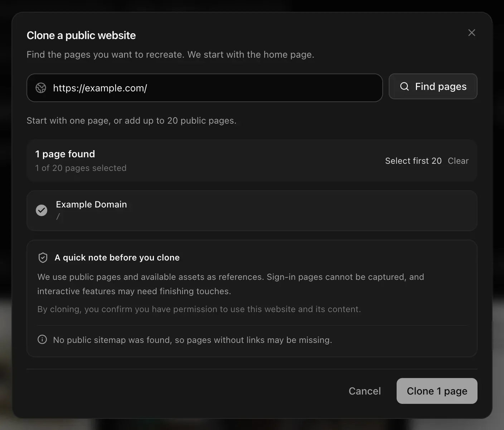This screenshot has height=430, width=504.
Task: Click the 'We use public pages' paragraph
Action: [231, 284]
